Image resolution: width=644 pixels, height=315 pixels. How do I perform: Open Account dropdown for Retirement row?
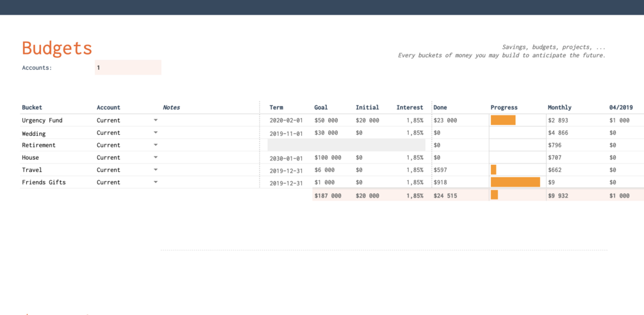156,145
